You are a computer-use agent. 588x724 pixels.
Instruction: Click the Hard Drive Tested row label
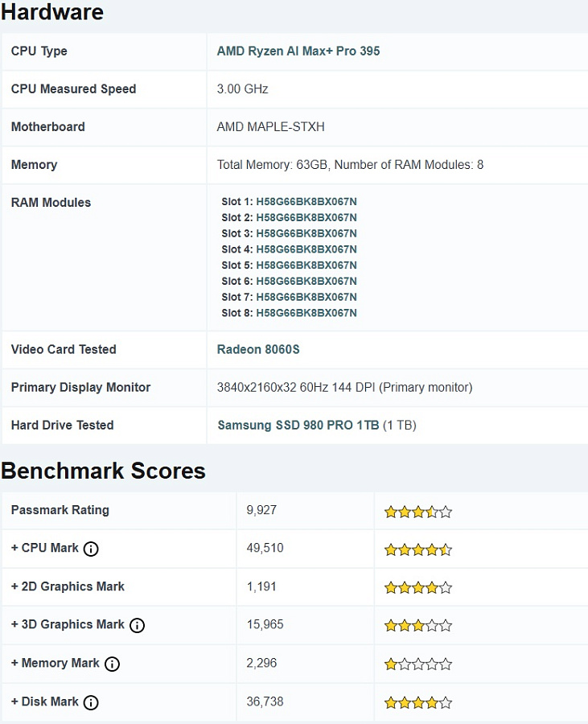62,425
